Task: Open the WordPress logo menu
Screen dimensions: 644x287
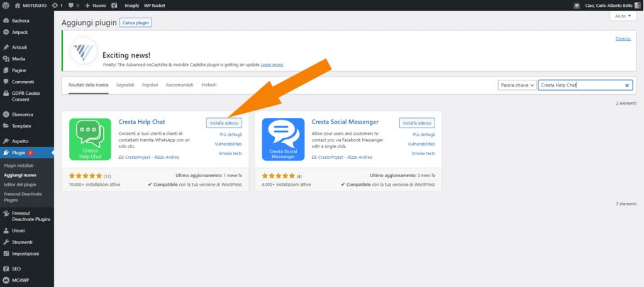Action: click(6, 6)
